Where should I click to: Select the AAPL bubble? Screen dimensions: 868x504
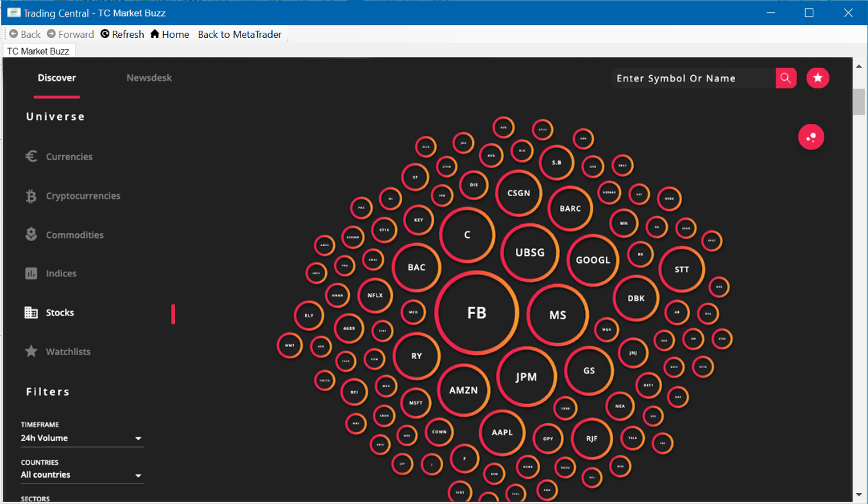[x=502, y=432]
